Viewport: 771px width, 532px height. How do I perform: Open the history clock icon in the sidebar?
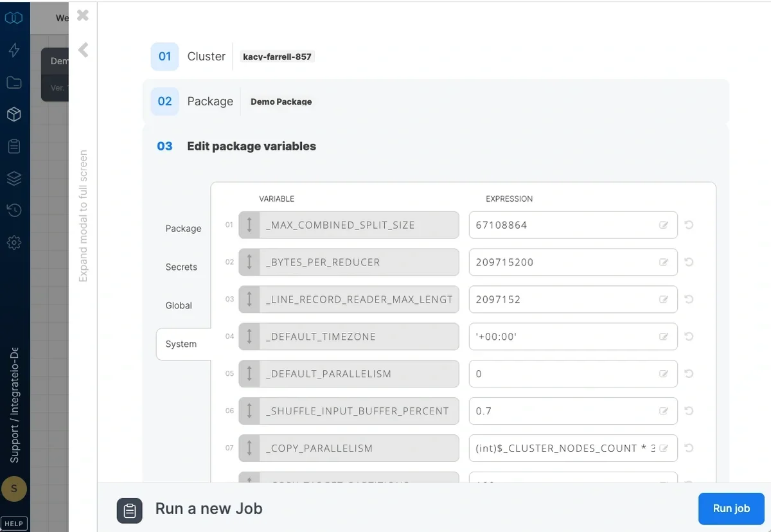click(x=14, y=210)
